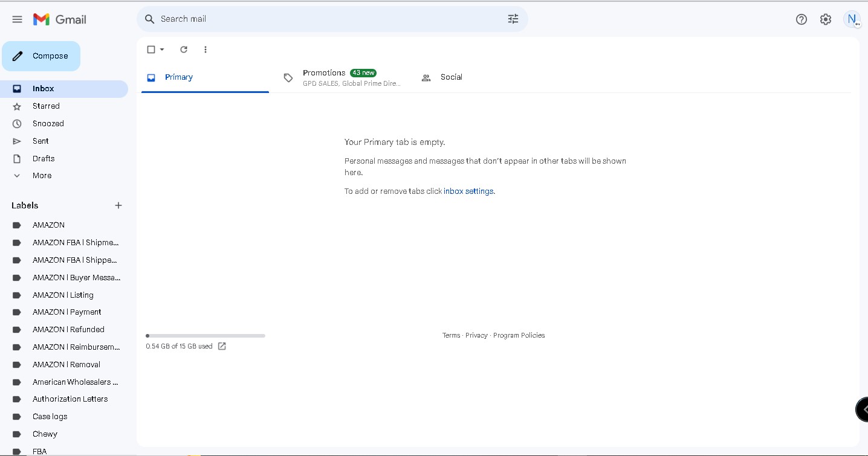Click the Gmail logo
This screenshot has width=868, height=456.
pyautogui.click(x=60, y=19)
